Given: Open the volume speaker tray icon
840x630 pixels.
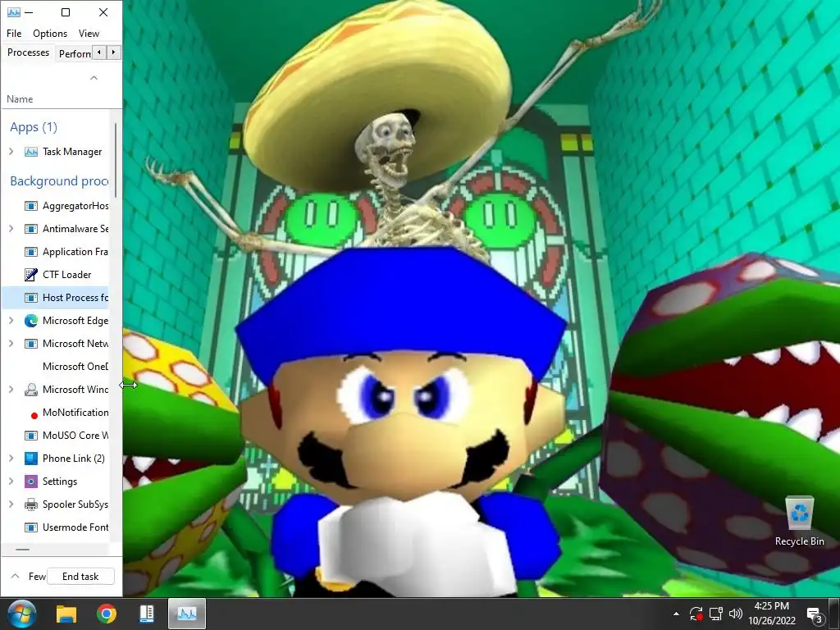Looking at the screenshot, I should [736, 614].
